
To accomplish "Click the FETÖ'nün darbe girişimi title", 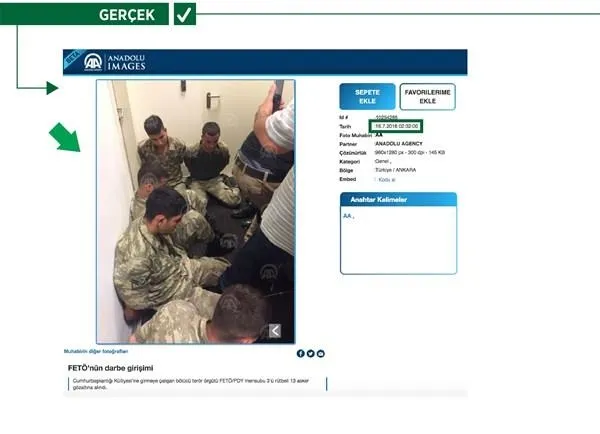I will [x=111, y=368].
